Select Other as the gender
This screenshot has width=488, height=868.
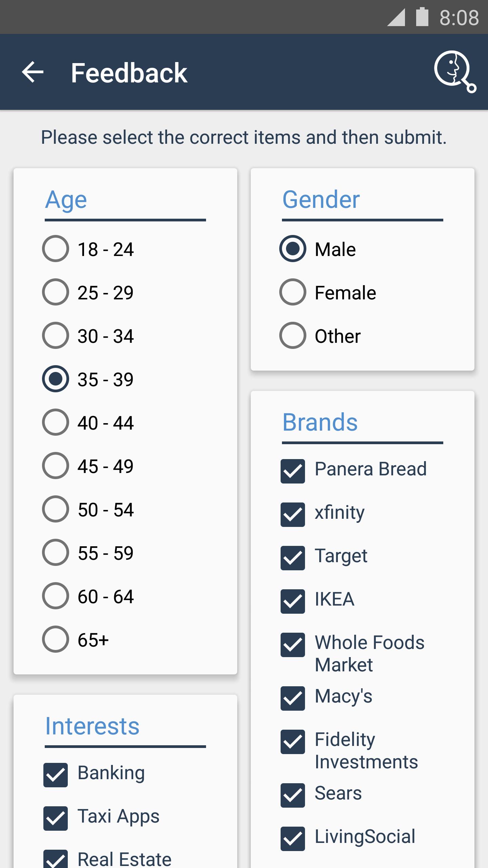(x=292, y=336)
